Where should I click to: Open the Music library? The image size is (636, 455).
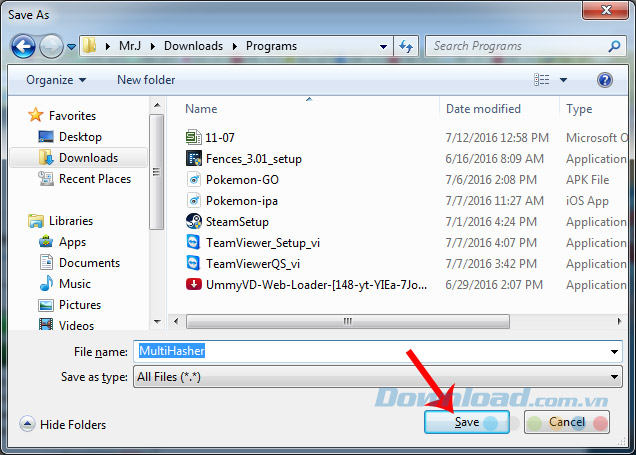pyautogui.click(x=75, y=284)
